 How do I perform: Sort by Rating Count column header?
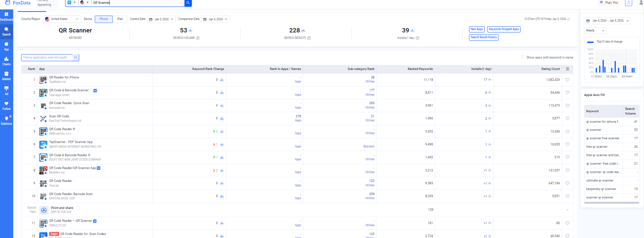(551, 69)
